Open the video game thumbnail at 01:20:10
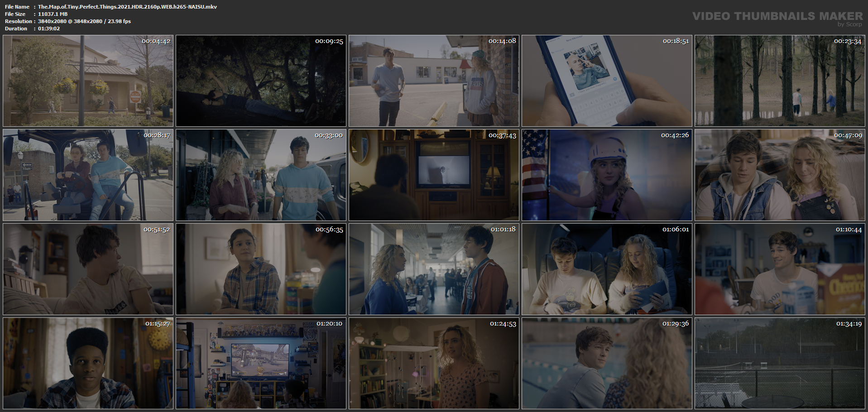Screen dimensions: 868x412 261,364
